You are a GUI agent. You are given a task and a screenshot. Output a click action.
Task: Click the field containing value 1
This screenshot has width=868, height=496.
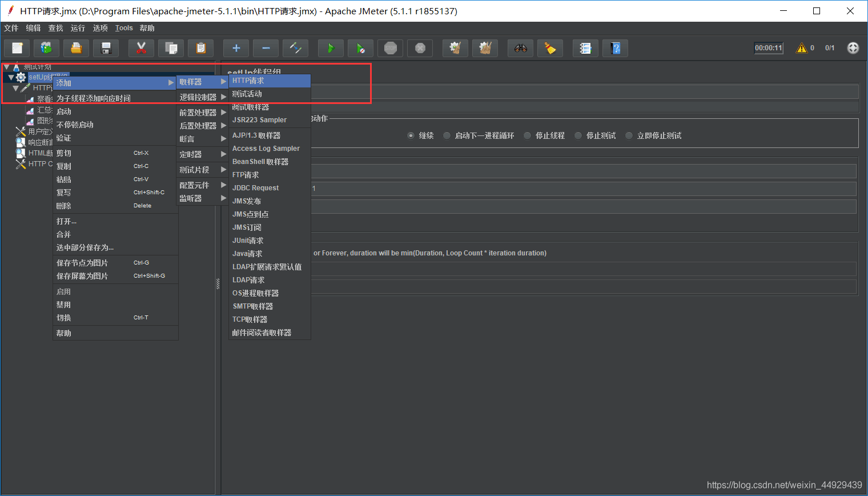point(584,189)
